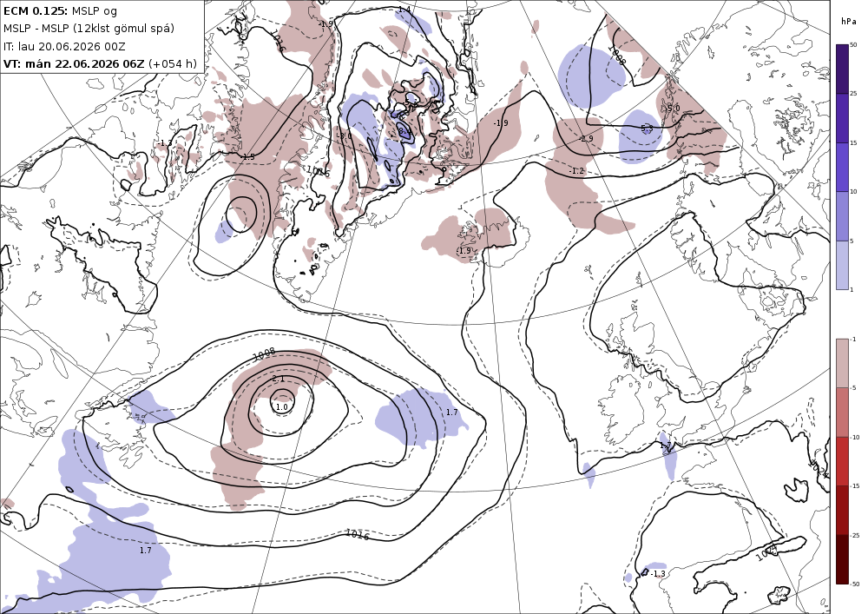
Task: Click the "1" tick below the purple scale
Action: (852, 289)
